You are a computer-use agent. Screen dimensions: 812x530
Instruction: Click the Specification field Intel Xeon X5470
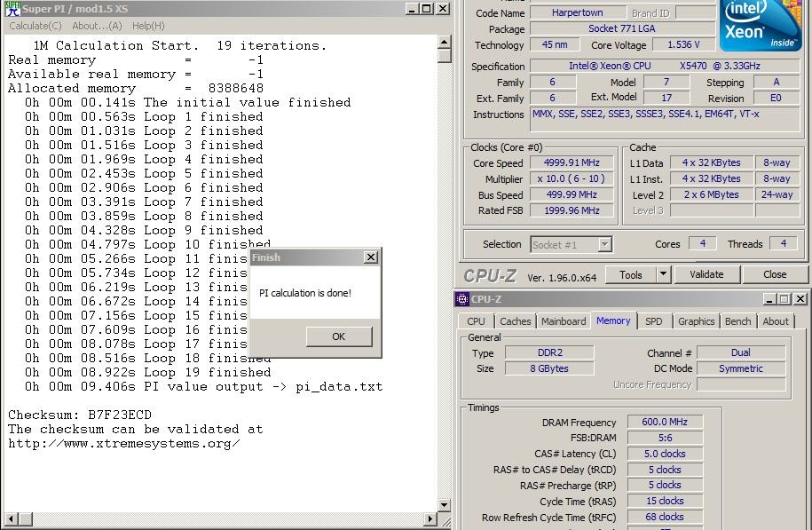pyautogui.click(x=665, y=66)
